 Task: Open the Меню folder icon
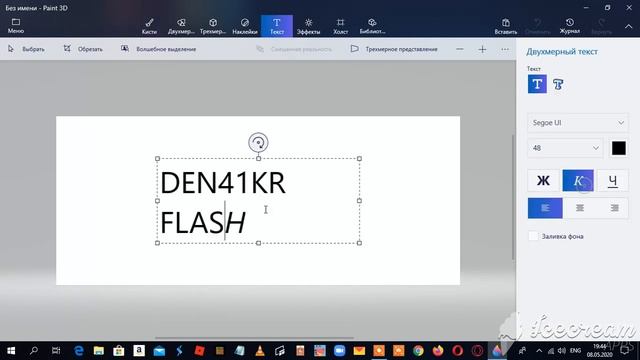[16, 25]
